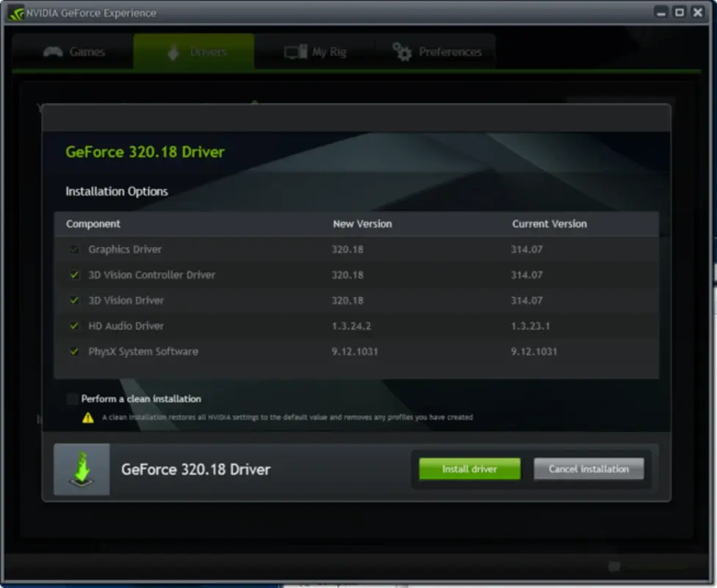717x588 pixels.
Task: Enable Perform a clean installation
Action: [71, 398]
